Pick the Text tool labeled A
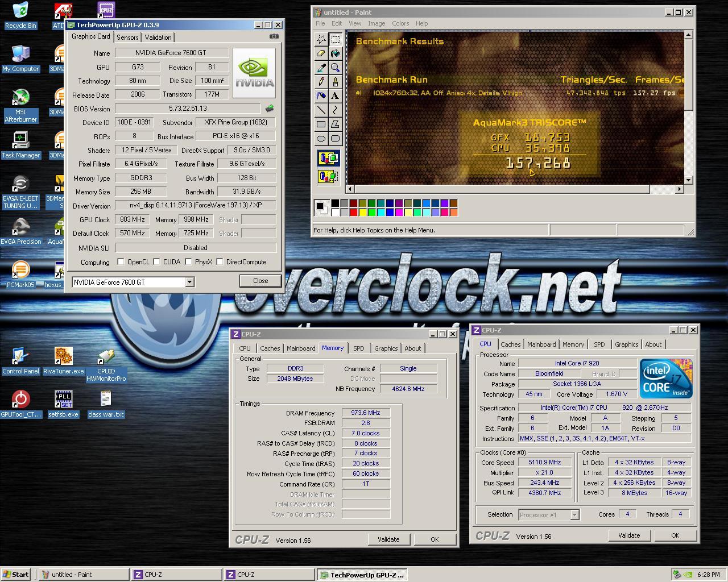Screen dimensions: 728x582 pyautogui.click(x=336, y=96)
